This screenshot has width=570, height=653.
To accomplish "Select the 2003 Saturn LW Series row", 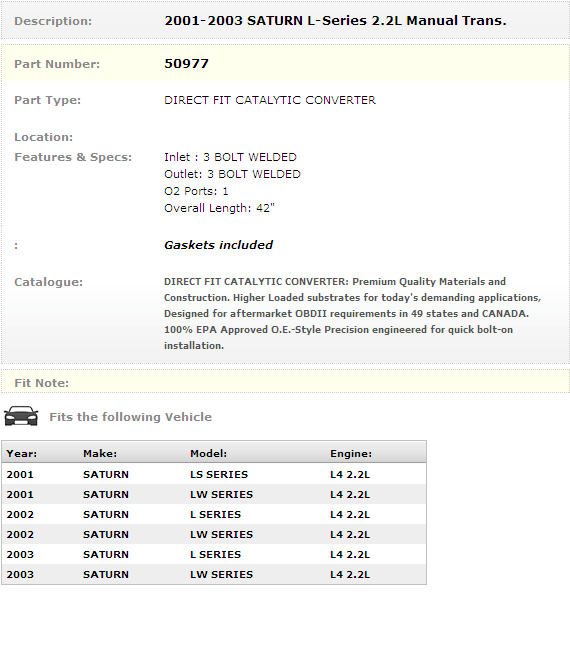I will tap(214, 574).
